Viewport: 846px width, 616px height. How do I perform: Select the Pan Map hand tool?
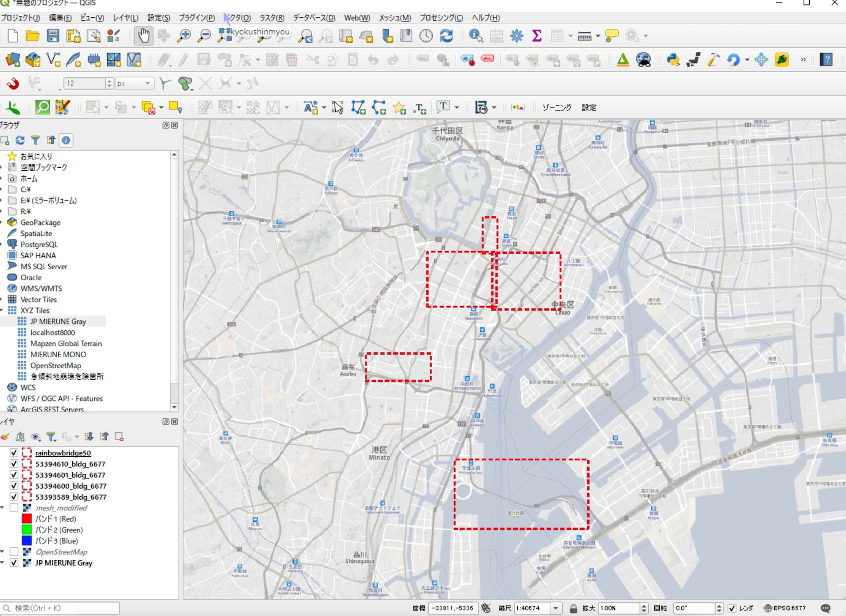[143, 35]
